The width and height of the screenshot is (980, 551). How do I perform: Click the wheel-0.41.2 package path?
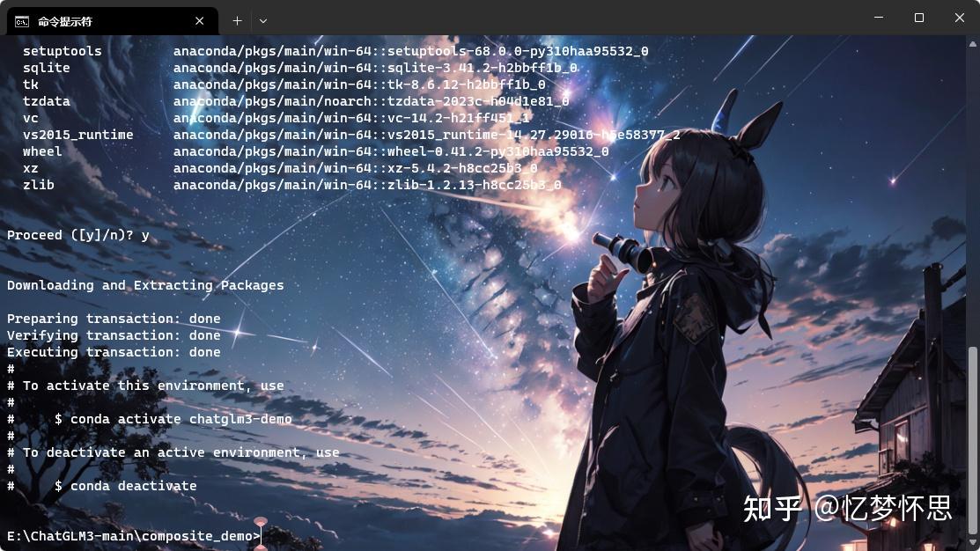coord(391,151)
